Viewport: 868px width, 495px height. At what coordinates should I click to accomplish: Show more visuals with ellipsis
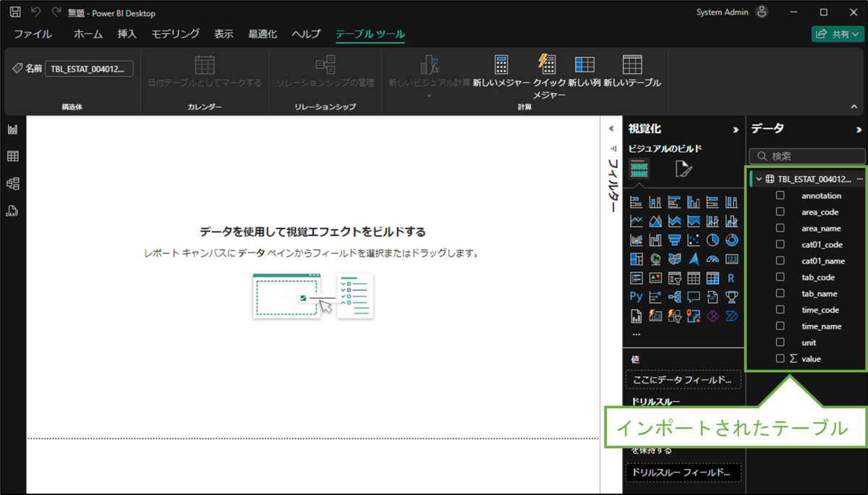click(637, 334)
